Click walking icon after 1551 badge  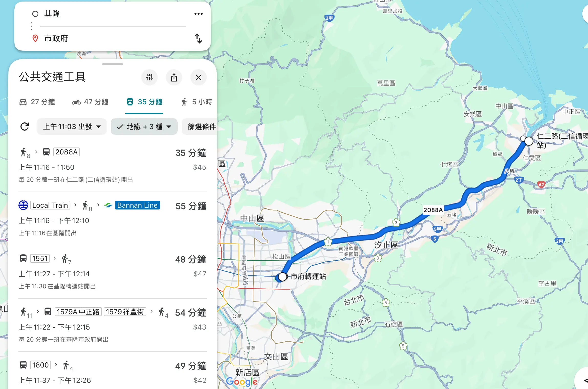point(65,259)
